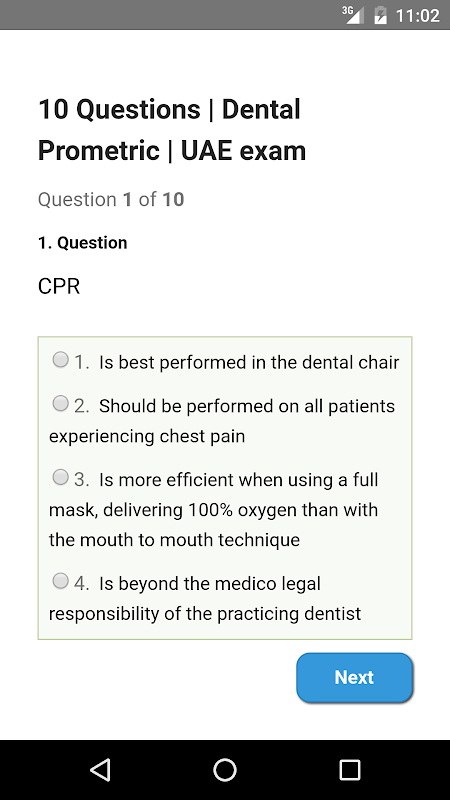Screen dimensions: 450x800
Task: Pick radio option 3 about full mask
Action: (60, 478)
